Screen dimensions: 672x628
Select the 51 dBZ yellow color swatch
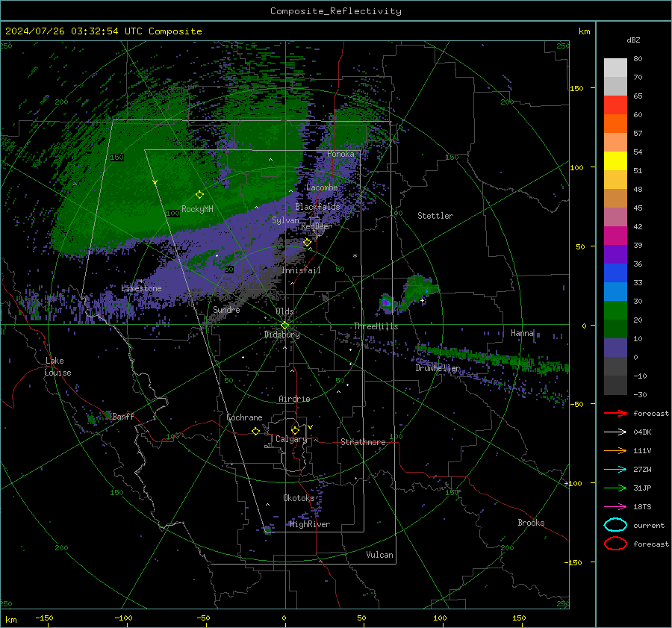click(x=615, y=161)
